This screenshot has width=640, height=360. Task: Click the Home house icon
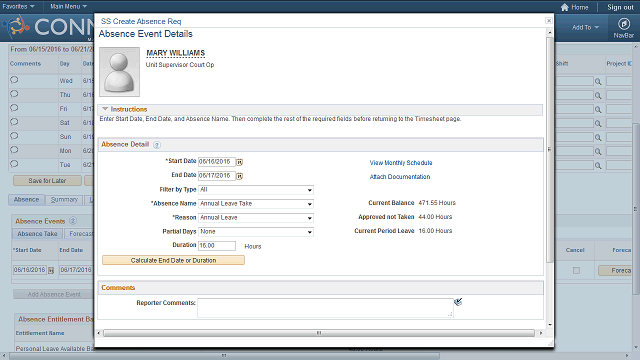click(x=564, y=7)
